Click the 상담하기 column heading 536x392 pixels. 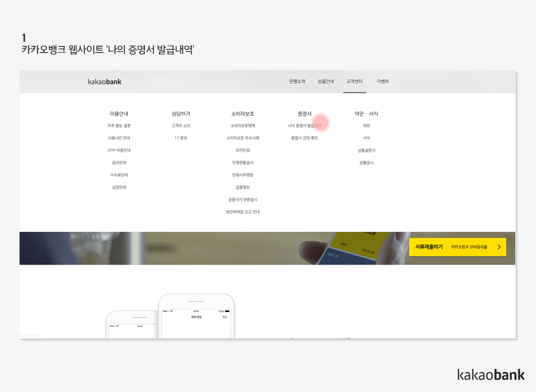(x=181, y=113)
